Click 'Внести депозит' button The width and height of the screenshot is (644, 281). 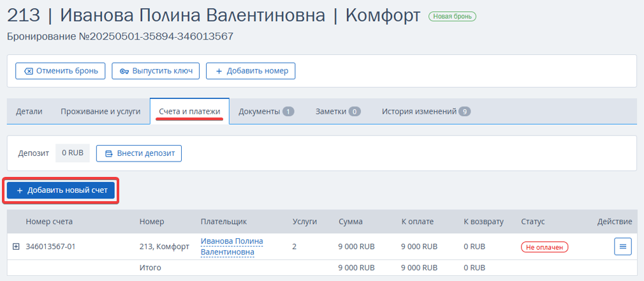tap(139, 153)
